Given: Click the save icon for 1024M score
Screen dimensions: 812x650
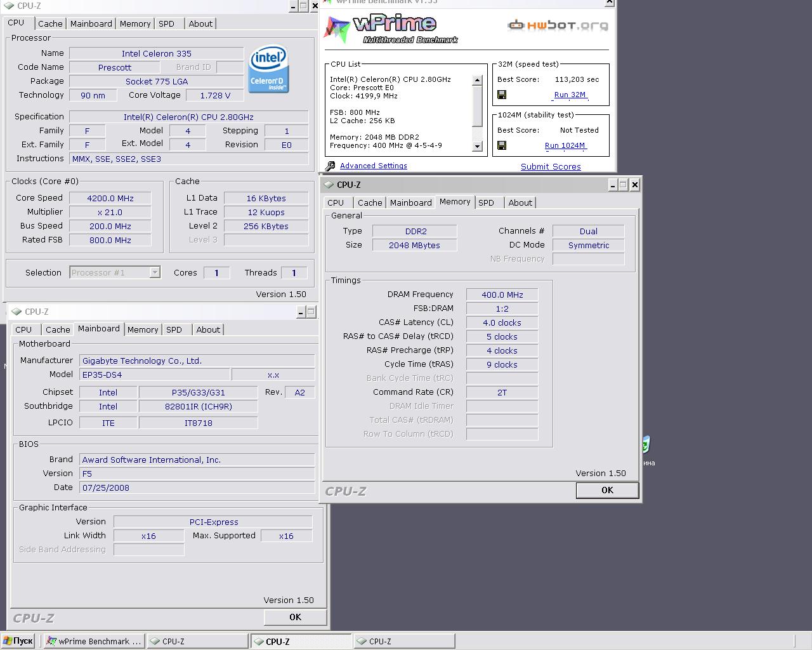Looking at the screenshot, I should [x=502, y=145].
